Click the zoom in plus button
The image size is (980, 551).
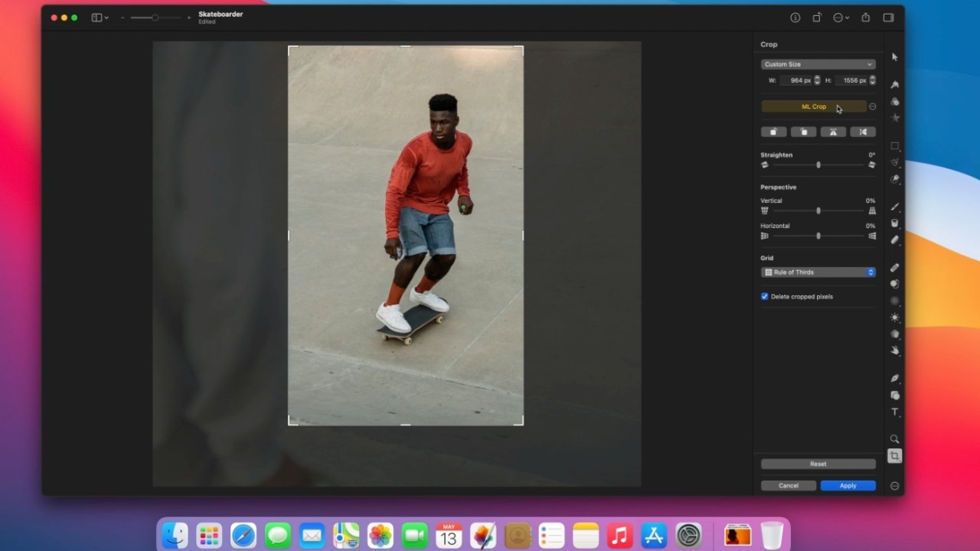189,18
